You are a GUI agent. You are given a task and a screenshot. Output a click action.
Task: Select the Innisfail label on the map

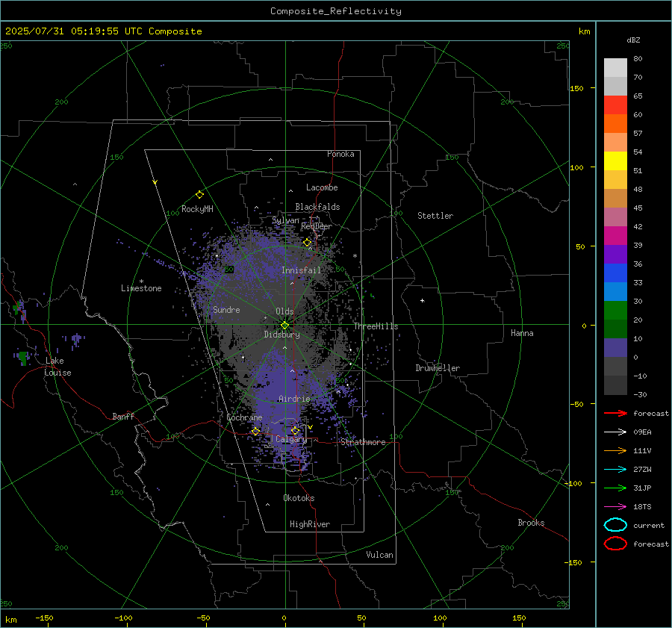(x=301, y=270)
